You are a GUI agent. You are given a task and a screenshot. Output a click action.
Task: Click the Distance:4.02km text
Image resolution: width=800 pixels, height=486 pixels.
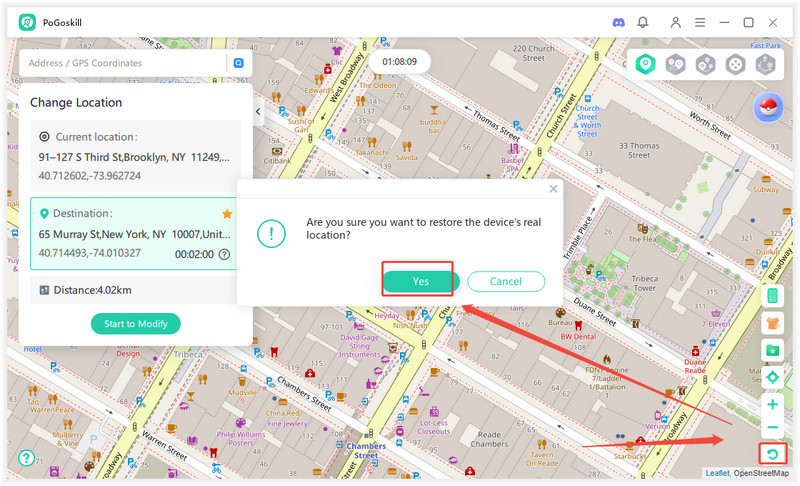pos(92,290)
